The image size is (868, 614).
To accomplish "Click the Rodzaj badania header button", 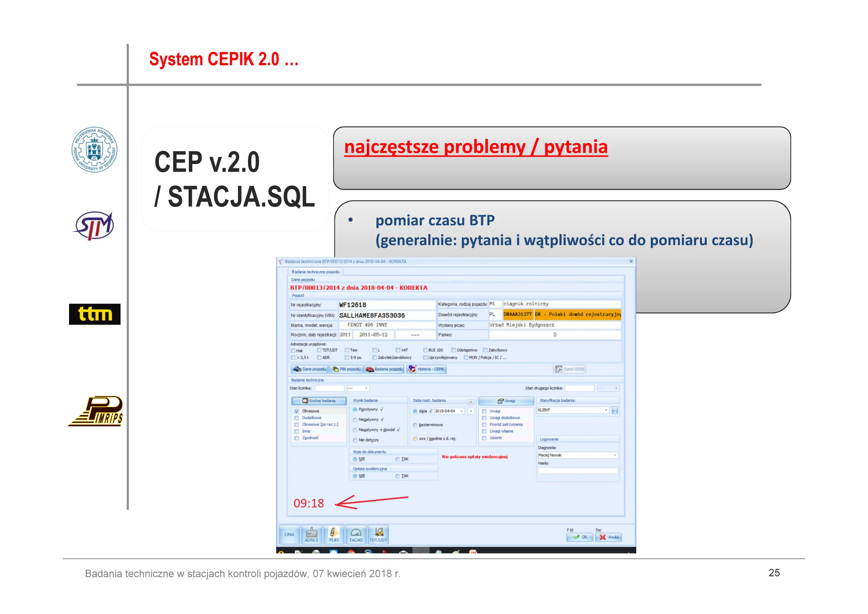I will (319, 401).
